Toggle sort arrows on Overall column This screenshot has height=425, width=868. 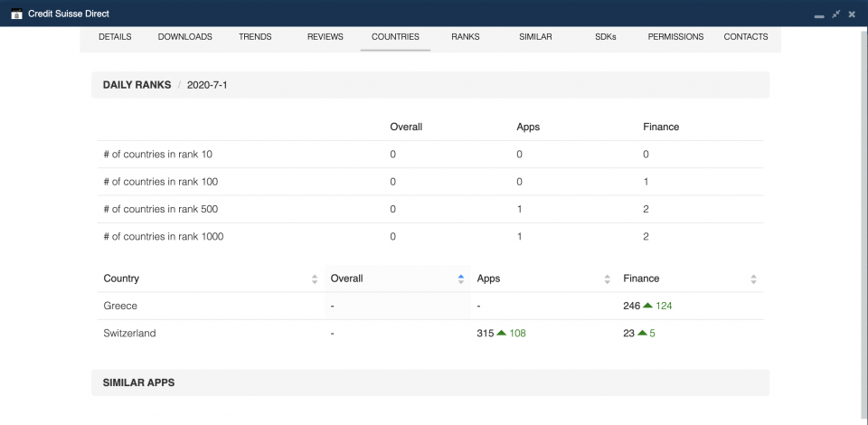click(460, 279)
